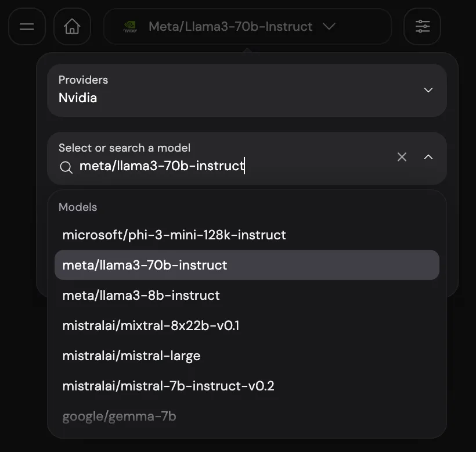Open the Meta/Llama3-70b-Instruct model dropdown

pos(329,26)
